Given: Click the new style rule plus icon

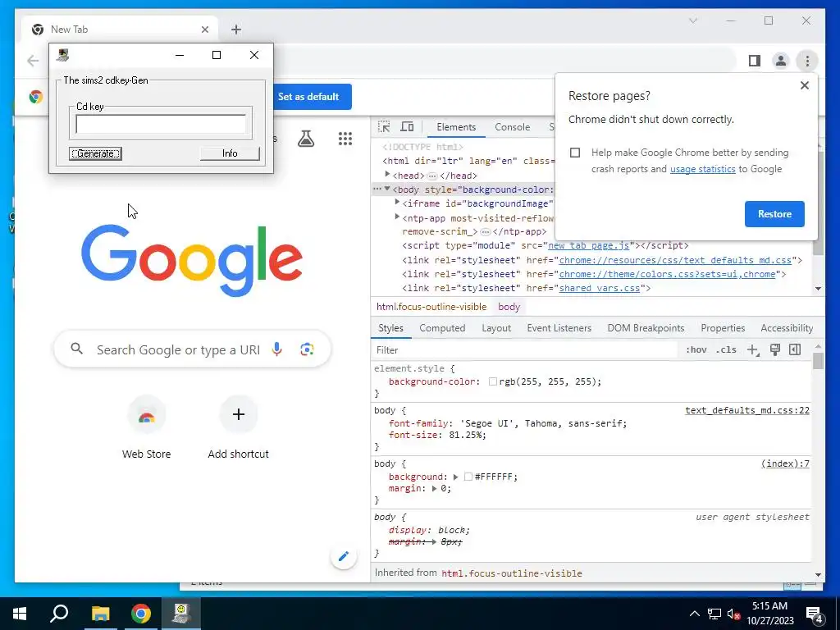Looking at the screenshot, I should 753,349.
